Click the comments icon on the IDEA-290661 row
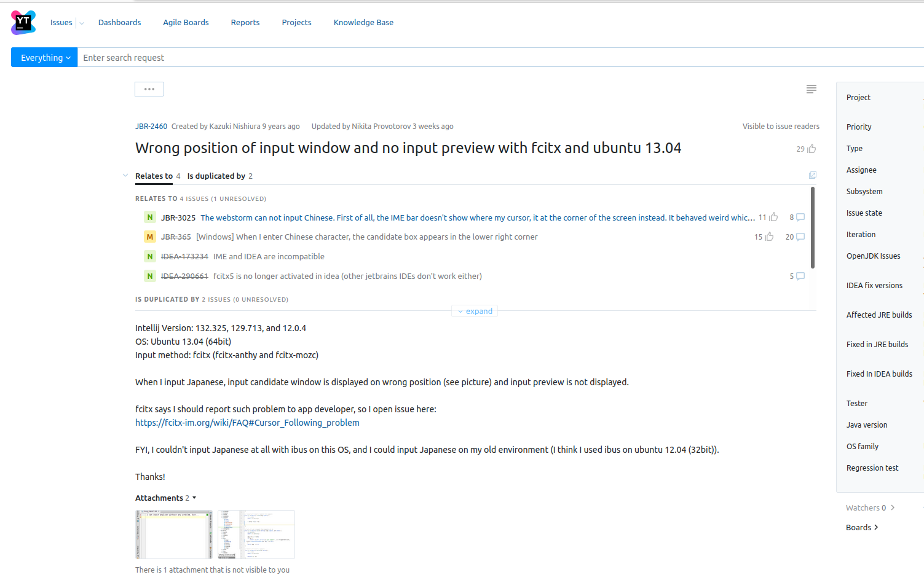 coord(800,276)
